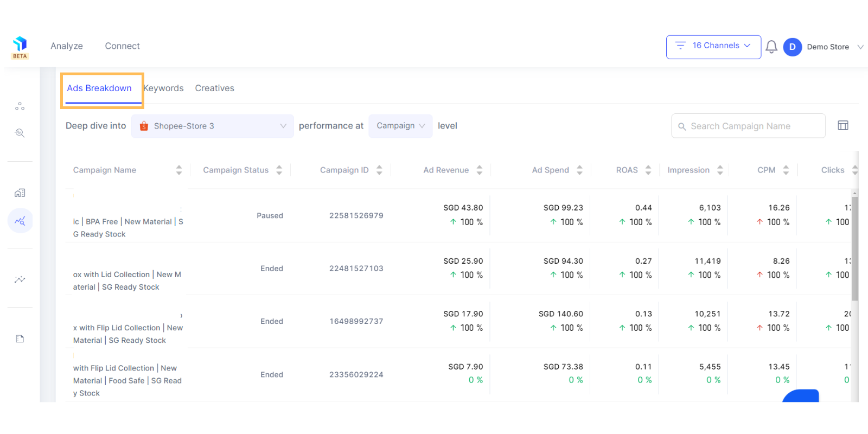Switch to Keywords tab
The height and width of the screenshot is (434, 868).
164,88
